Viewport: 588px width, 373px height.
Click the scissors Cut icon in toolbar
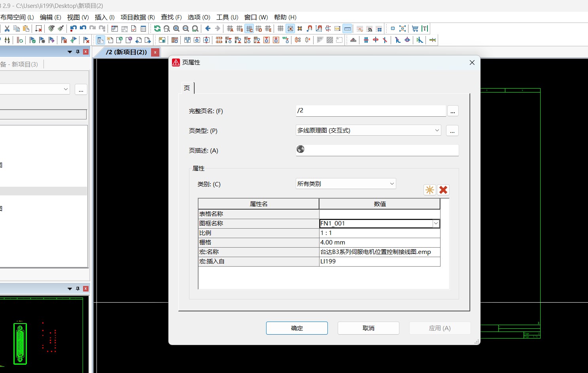coord(7,28)
